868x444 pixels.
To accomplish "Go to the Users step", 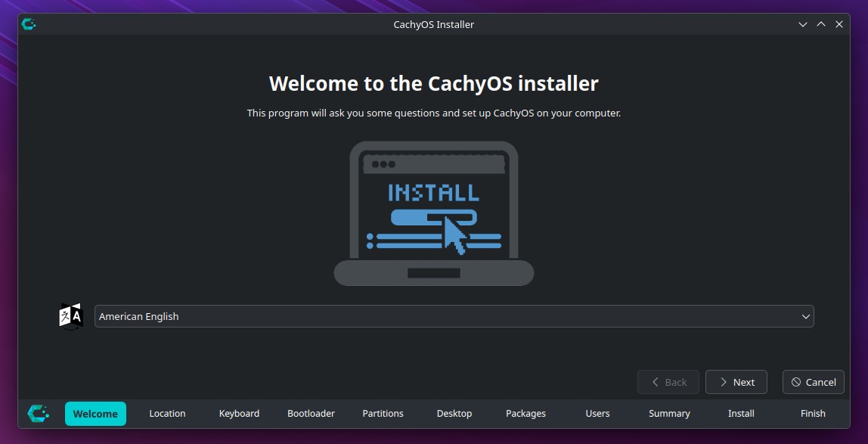I will [x=597, y=413].
